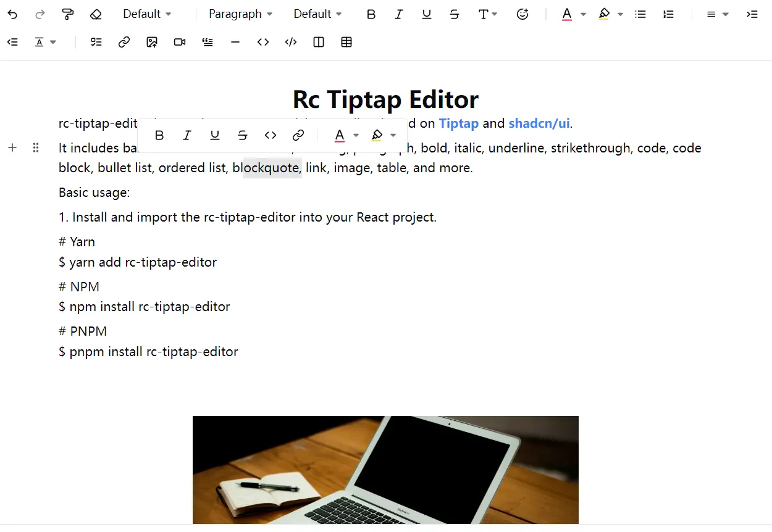Screen dimensions: 772x532
Task: Click the link icon in floating toolbar
Action: coord(298,135)
